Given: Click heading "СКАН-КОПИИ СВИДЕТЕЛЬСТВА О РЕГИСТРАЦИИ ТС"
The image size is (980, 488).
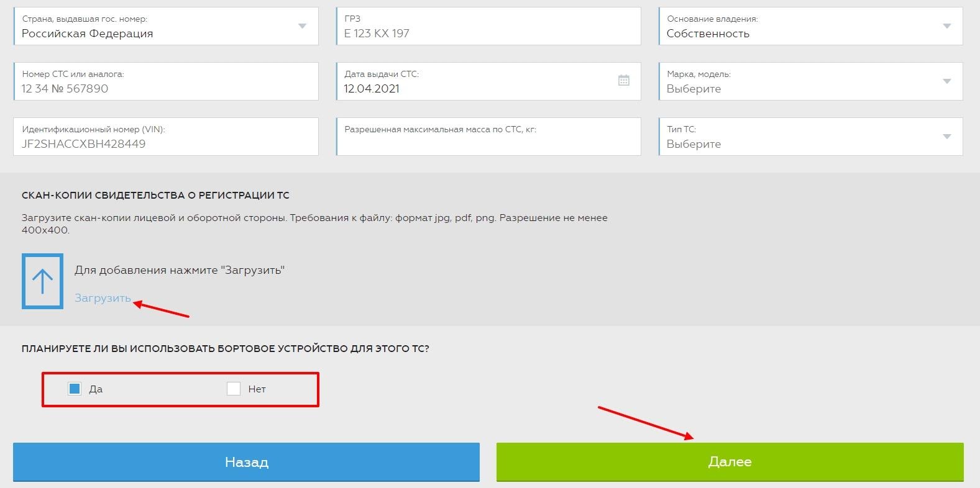Looking at the screenshot, I should (155, 195).
